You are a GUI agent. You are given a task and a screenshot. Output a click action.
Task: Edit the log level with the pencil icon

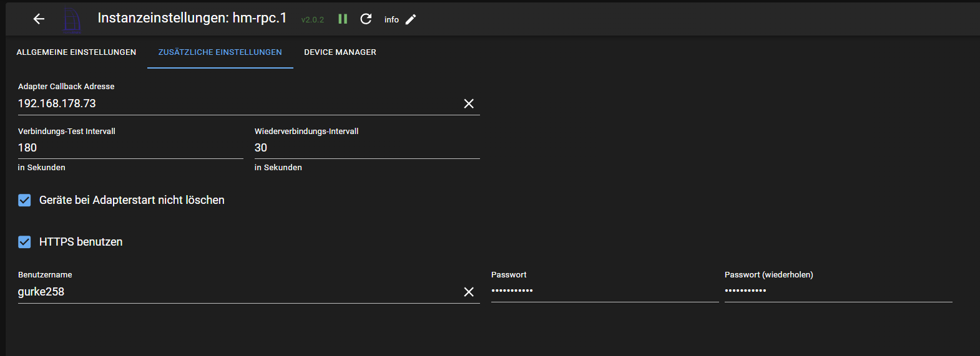(411, 19)
